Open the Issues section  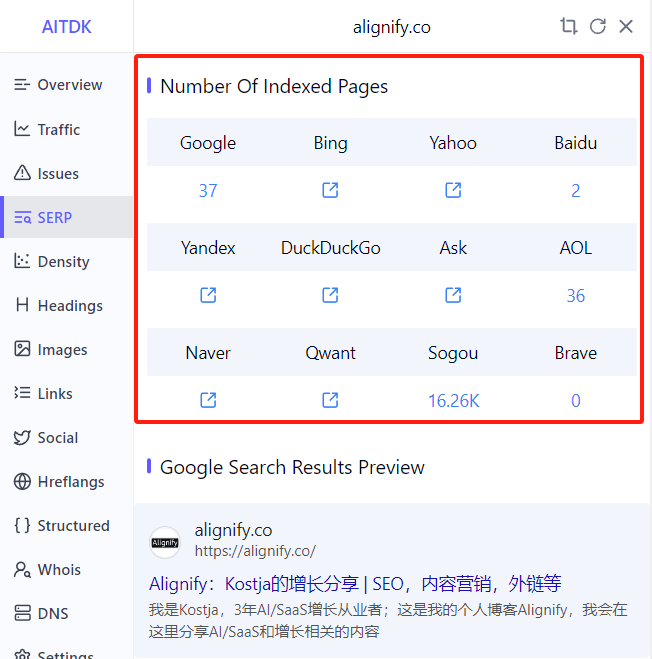[66, 173]
